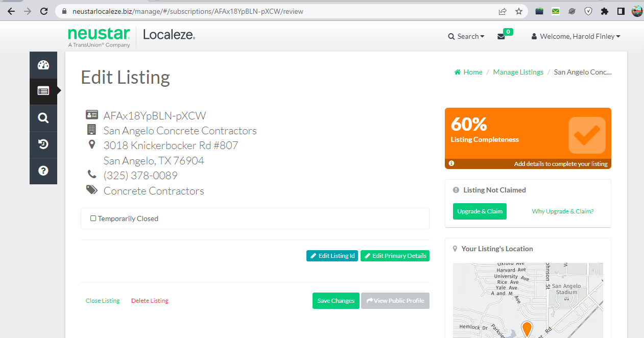Bookmark this page with star icon
This screenshot has height=338, width=644.
[519, 11]
